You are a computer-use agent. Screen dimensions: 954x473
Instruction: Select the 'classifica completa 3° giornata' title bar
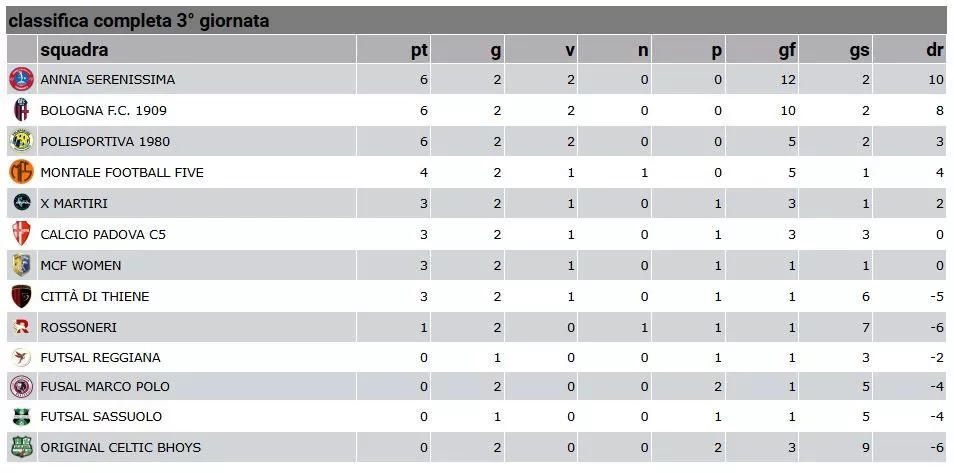[476, 21]
